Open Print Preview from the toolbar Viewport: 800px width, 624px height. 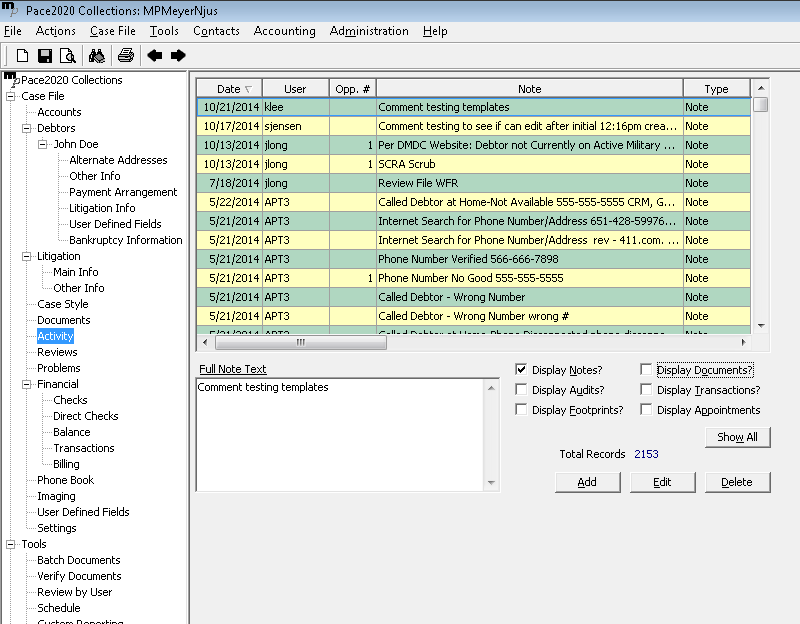[x=67, y=55]
